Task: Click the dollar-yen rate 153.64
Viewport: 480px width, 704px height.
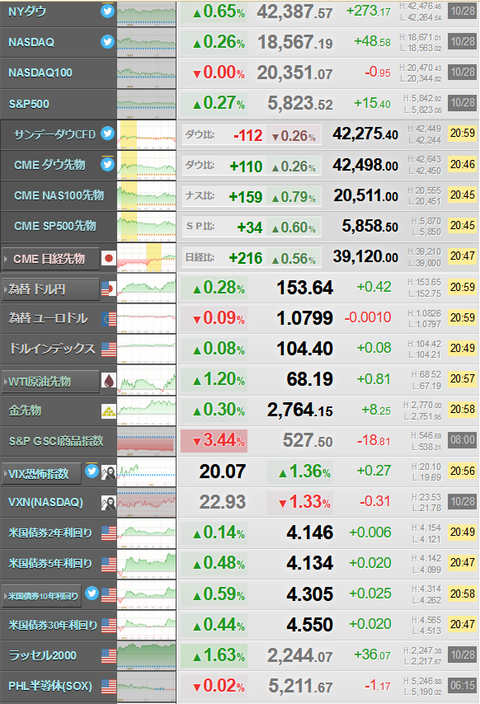Action: [x=305, y=288]
